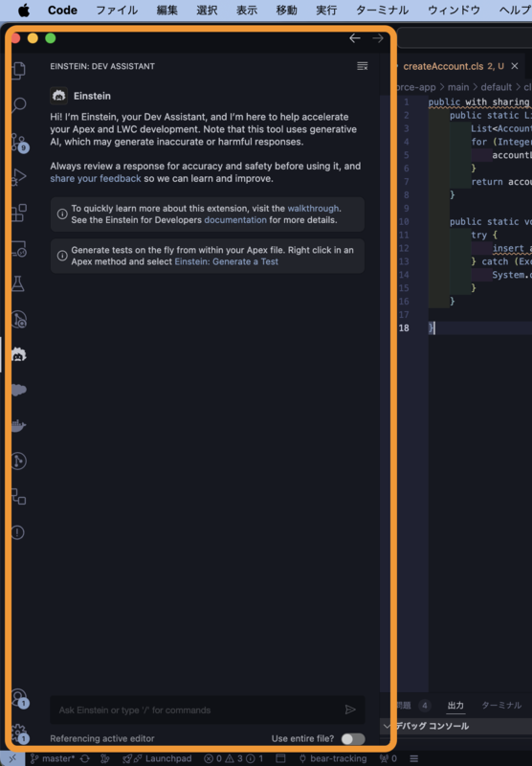Open the Salesforce cloud view

pos(18,390)
